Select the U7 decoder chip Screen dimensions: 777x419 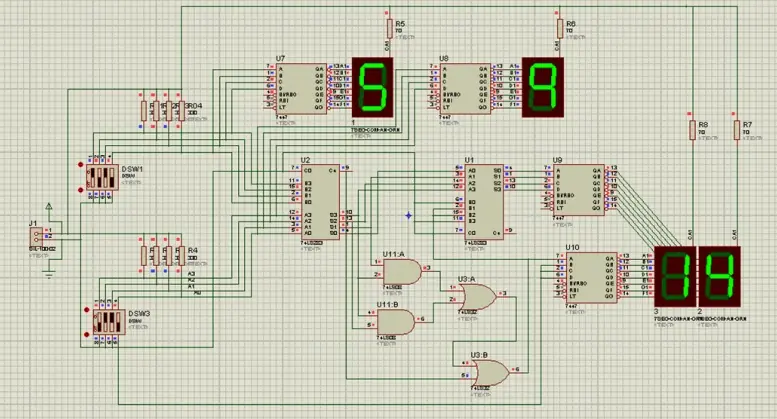301,89
